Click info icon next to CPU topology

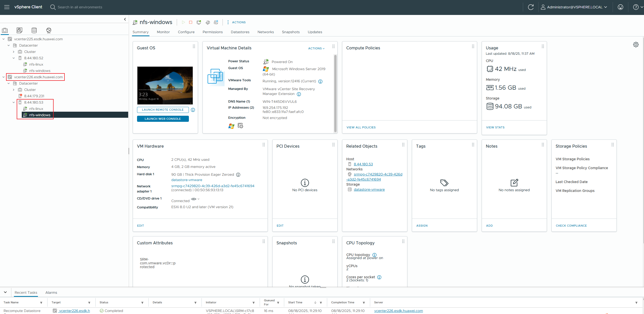[x=374, y=255]
